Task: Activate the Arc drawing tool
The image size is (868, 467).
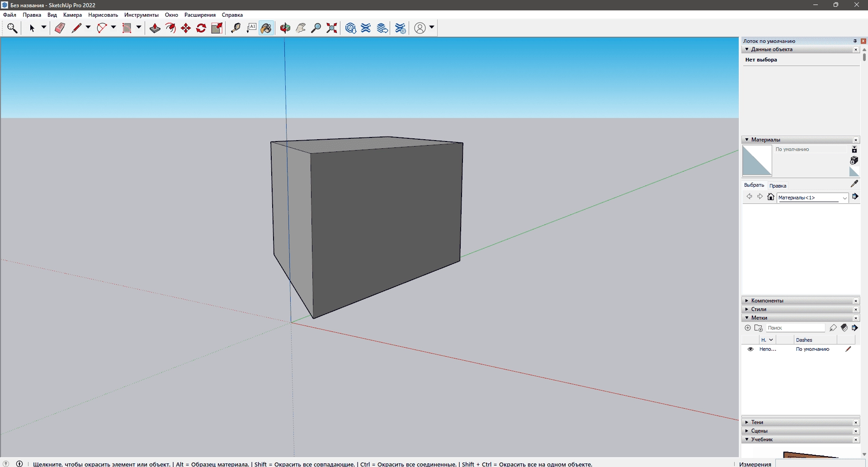Action: 102,28
